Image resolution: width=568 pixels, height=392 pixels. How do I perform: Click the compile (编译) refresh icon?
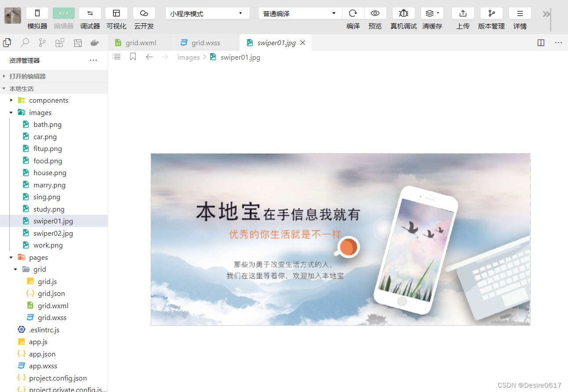point(353,13)
